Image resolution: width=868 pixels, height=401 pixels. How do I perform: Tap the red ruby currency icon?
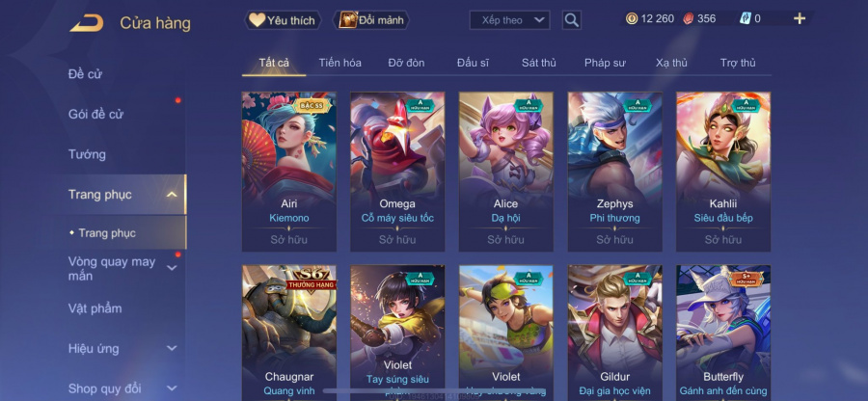coord(688,19)
